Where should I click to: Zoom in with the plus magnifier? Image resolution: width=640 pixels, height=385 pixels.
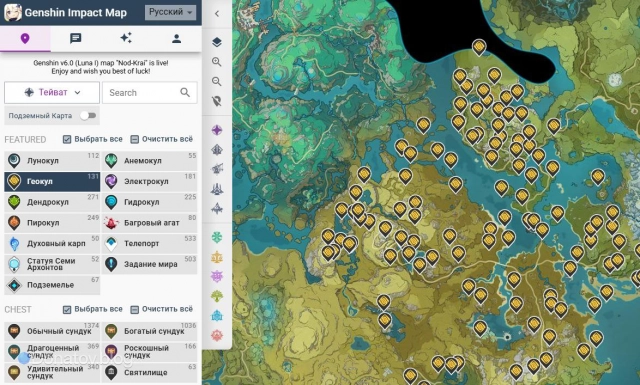click(217, 62)
